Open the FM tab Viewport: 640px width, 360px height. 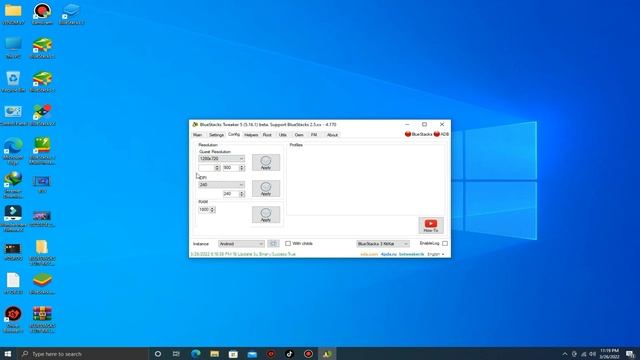click(314, 135)
